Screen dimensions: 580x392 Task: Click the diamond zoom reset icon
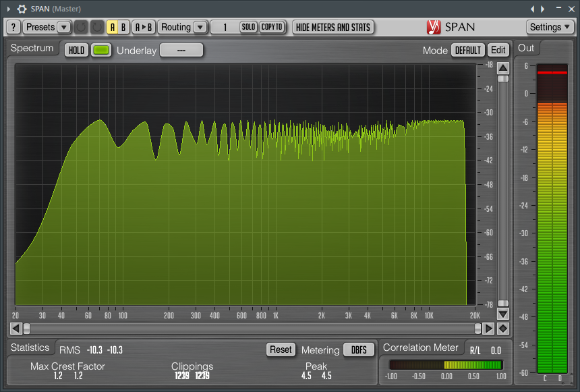503,329
